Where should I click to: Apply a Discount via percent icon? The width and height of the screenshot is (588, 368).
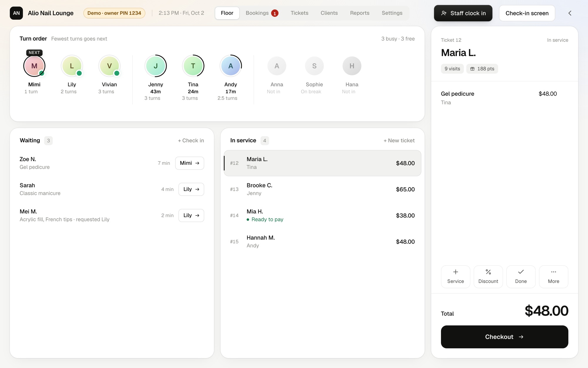(488, 277)
